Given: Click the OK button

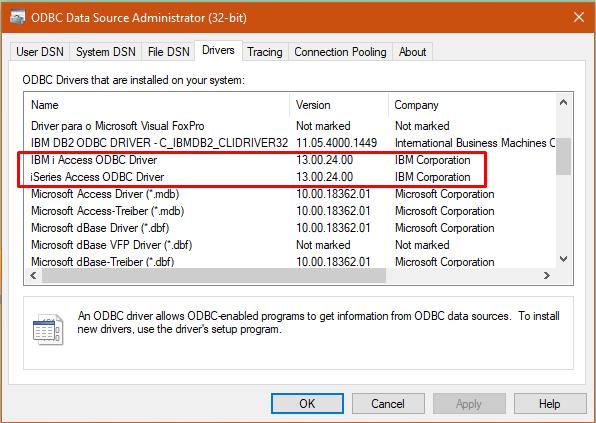Looking at the screenshot, I should tap(307, 404).
